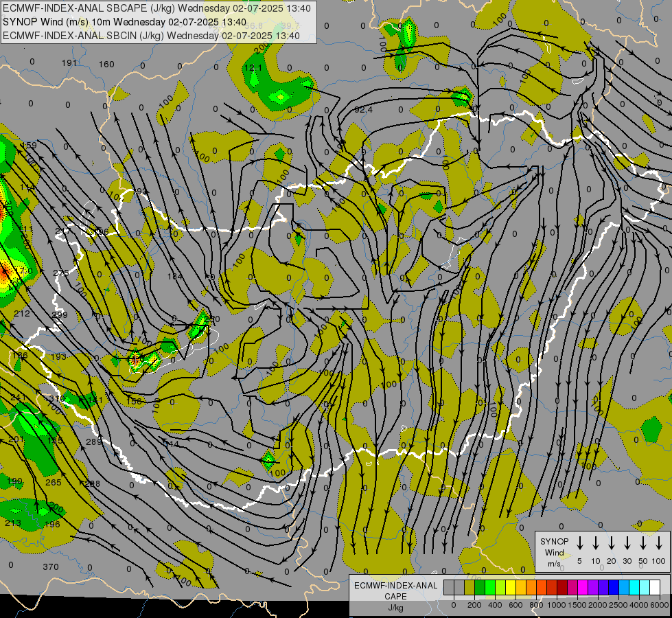
Task: Click the 289 value on the map
Action: [x=94, y=442]
